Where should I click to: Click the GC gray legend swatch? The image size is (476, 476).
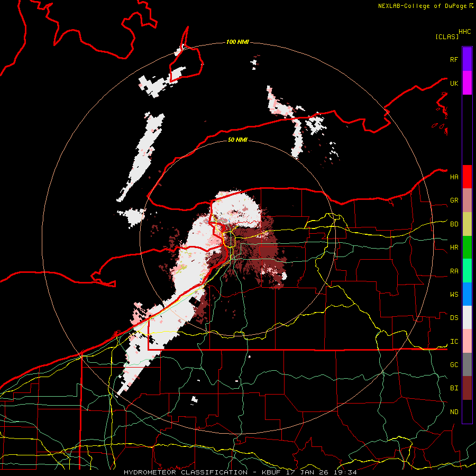coord(467,364)
